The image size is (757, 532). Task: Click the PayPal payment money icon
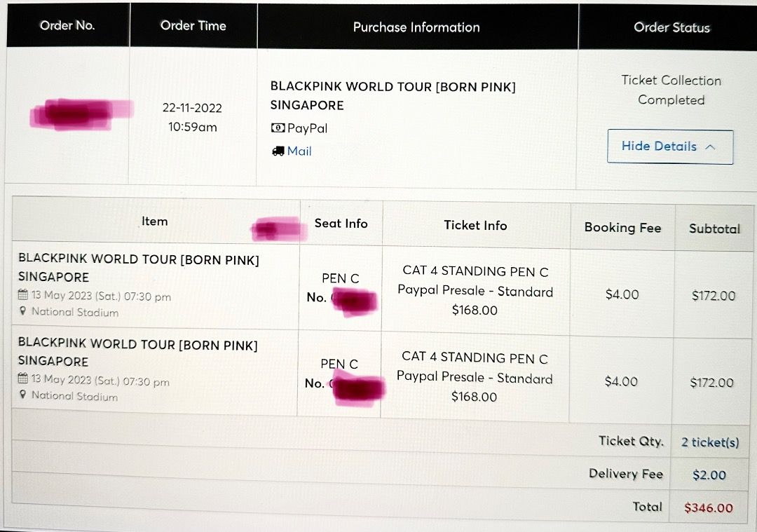(278, 128)
